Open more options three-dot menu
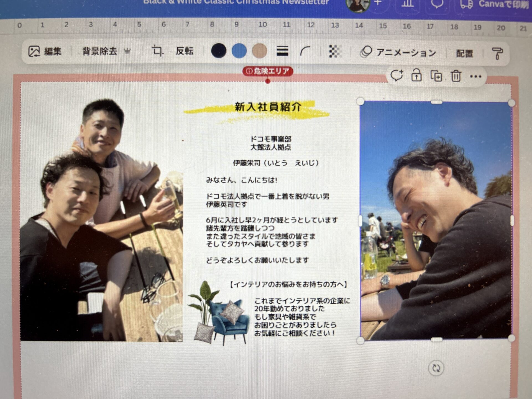The image size is (532, 399). [x=475, y=76]
